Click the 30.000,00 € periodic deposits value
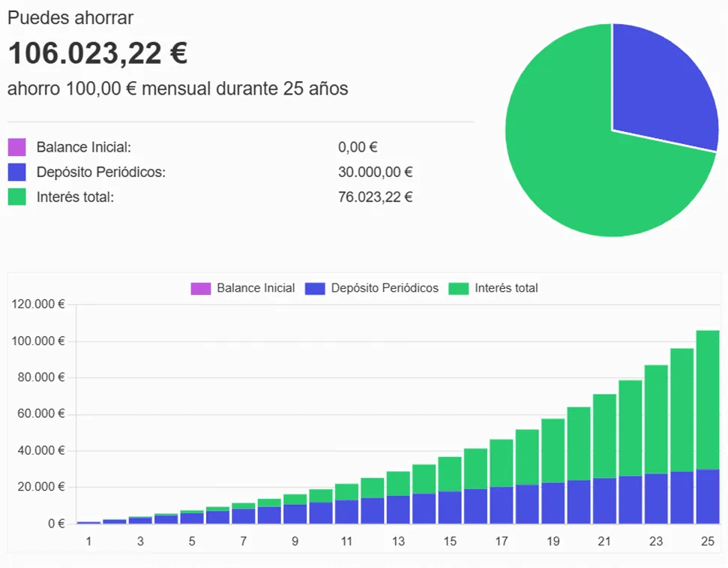 tap(376, 173)
